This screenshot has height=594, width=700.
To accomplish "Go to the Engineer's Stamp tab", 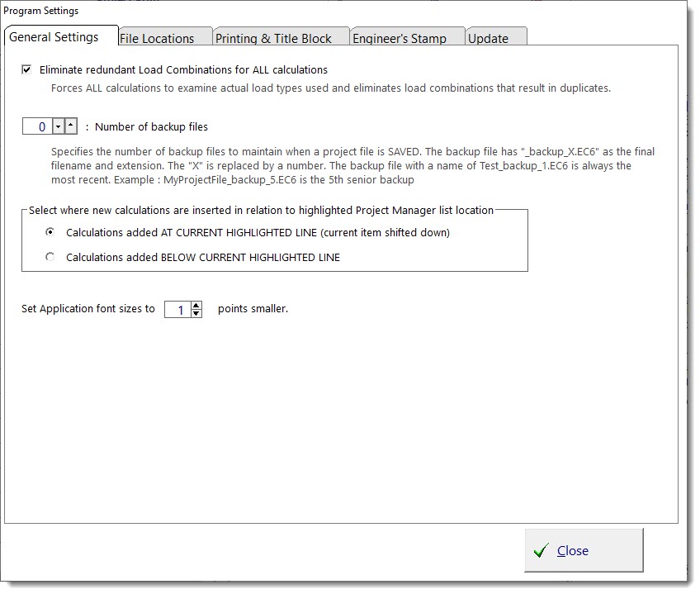I will [400, 38].
